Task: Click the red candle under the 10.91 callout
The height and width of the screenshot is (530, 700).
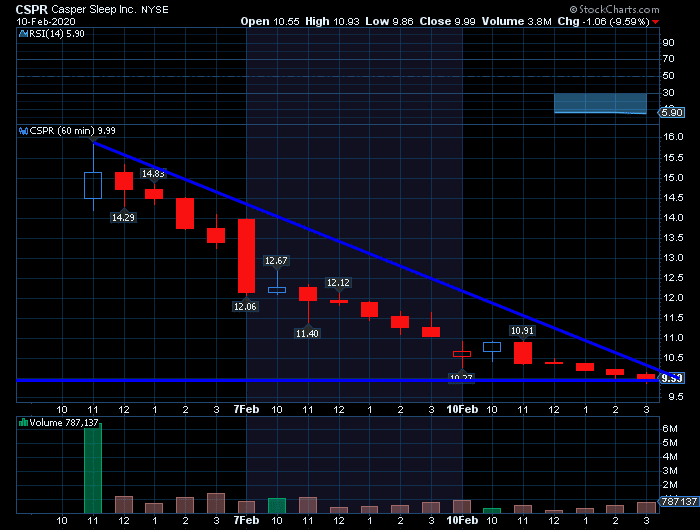Action: (523, 353)
